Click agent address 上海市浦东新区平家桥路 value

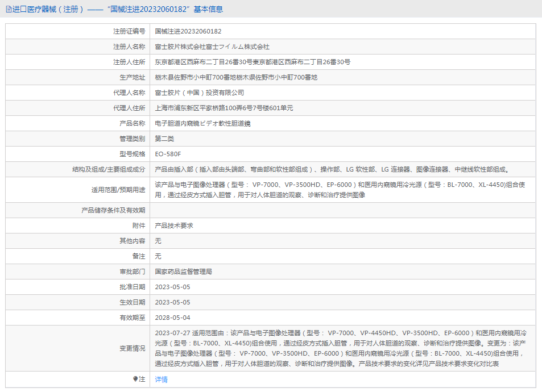(224, 108)
